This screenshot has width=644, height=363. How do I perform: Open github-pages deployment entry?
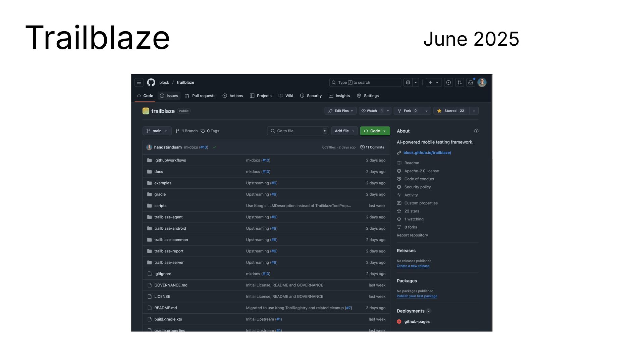(417, 322)
